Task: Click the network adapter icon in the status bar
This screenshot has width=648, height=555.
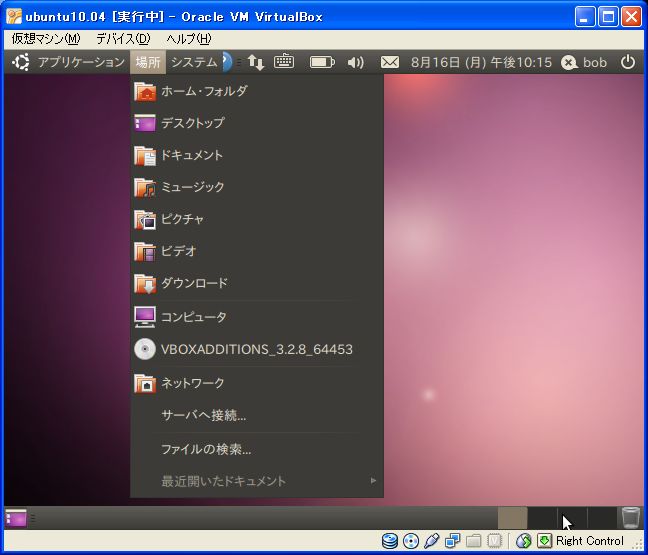Action: click(453, 541)
